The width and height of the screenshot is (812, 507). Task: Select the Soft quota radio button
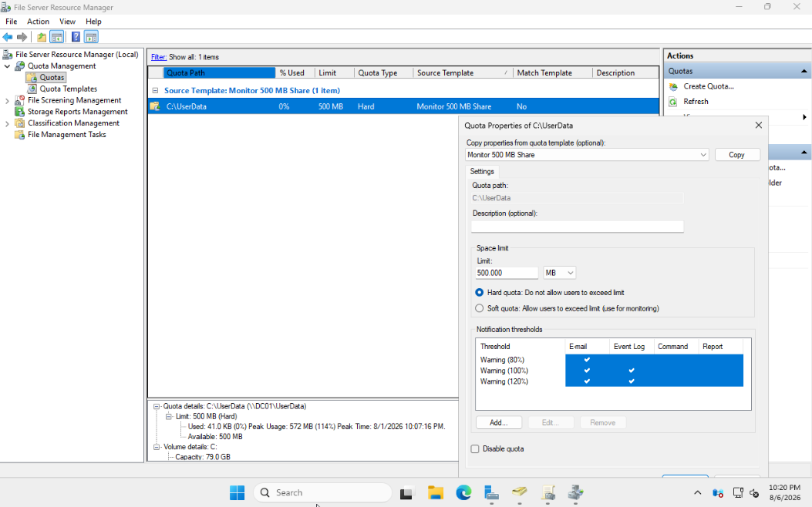[x=480, y=308]
